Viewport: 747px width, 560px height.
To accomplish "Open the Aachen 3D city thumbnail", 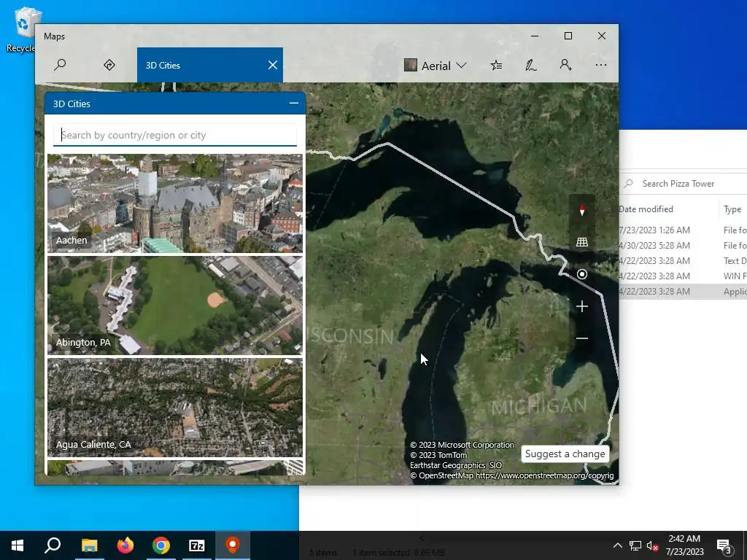I will (x=175, y=203).
